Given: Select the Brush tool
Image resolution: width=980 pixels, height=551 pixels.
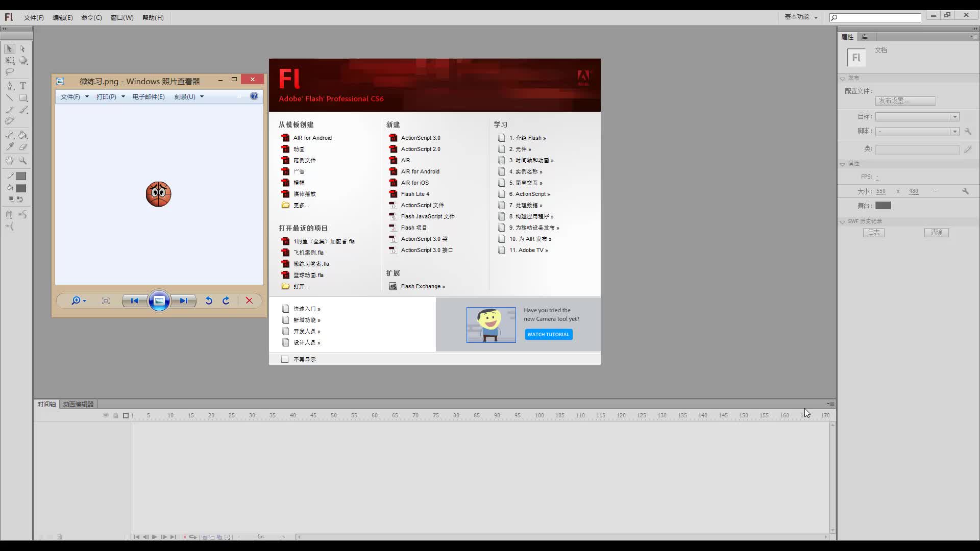Looking at the screenshot, I should pos(23,109).
